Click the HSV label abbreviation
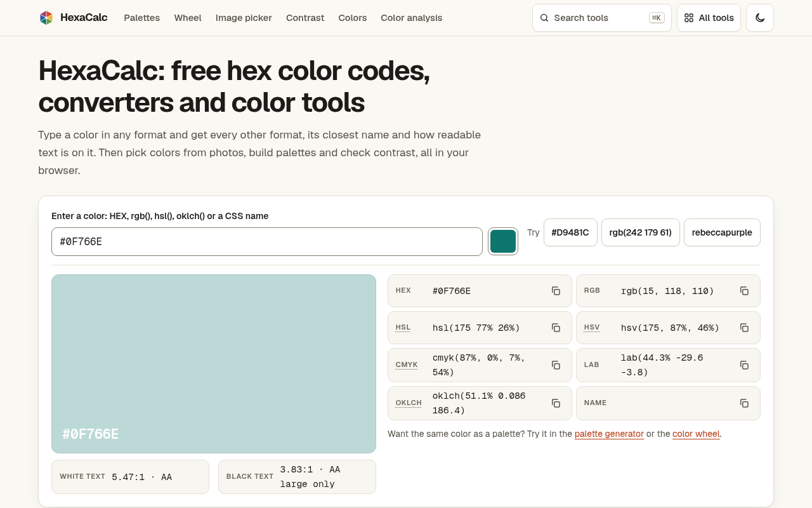Screen dimensions: 812x508 tap(592, 328)
